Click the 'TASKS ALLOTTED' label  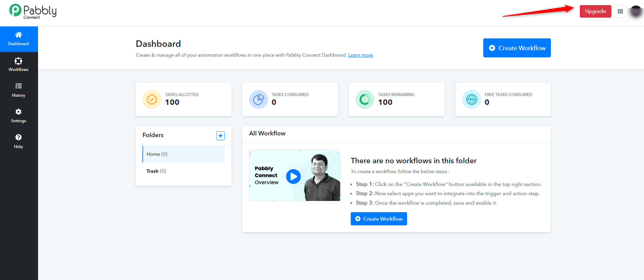[x=182, y=95]
